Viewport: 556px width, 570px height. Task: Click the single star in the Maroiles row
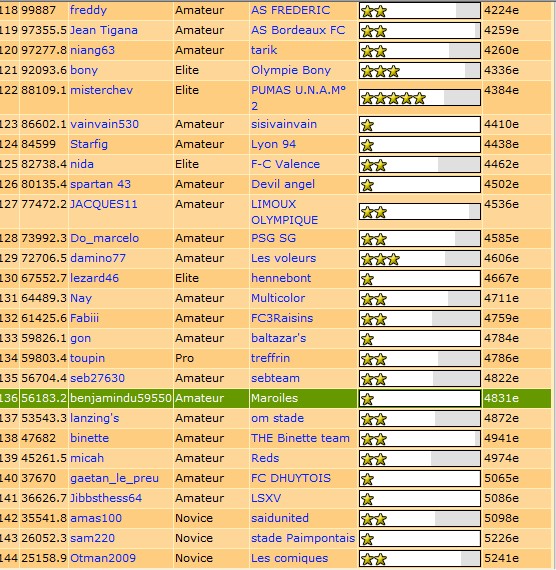tap(368, 399)
